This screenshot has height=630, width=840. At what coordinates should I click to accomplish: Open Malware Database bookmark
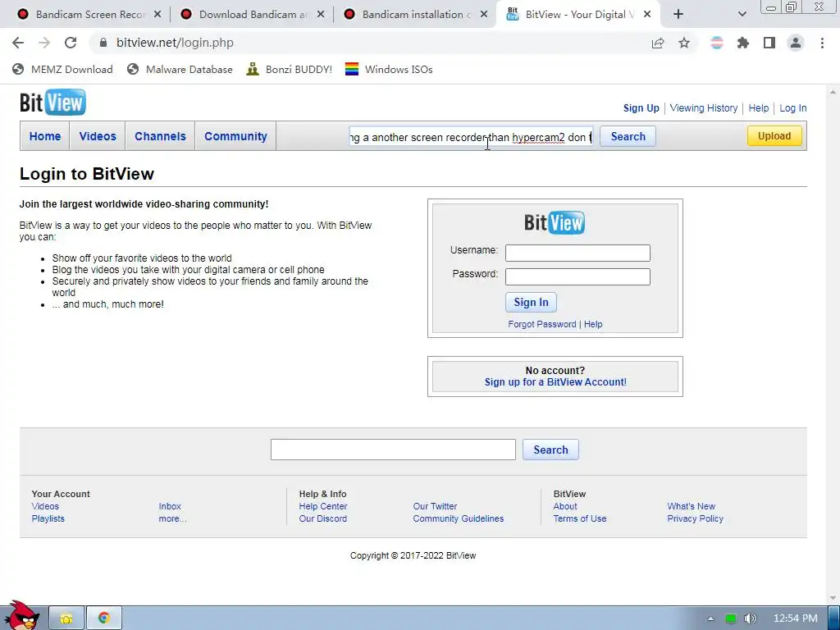(180, 69)
